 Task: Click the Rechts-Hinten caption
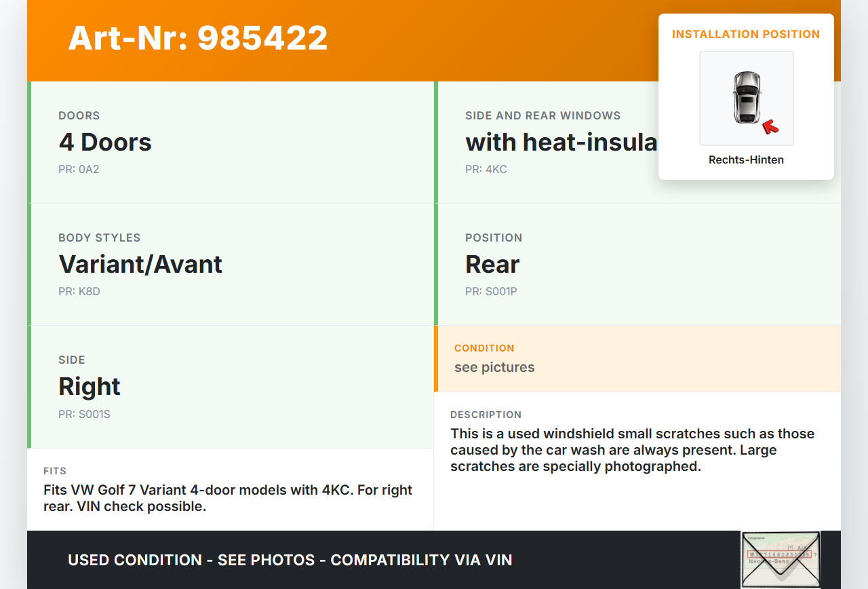(x=746, y=160)
